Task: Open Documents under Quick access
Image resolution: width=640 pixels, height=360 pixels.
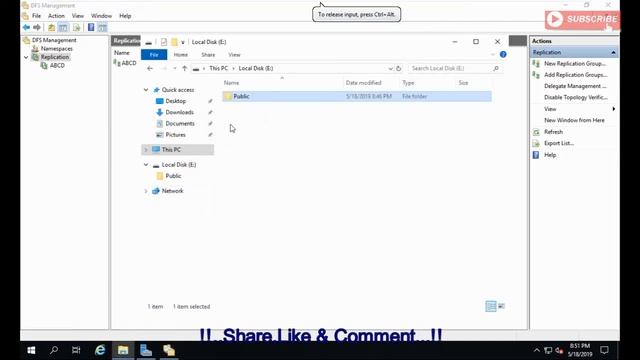Action: (x=180, y=123)
